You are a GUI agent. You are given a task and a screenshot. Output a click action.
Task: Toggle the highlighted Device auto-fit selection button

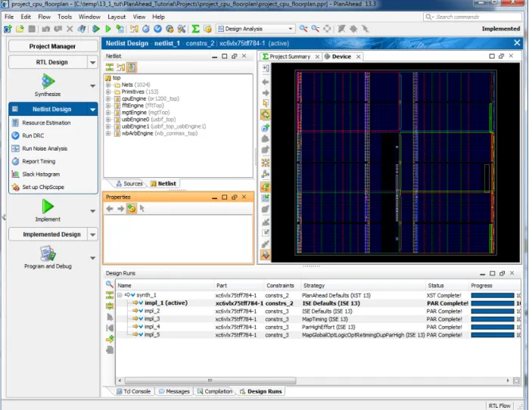click(x=266, y=115)
